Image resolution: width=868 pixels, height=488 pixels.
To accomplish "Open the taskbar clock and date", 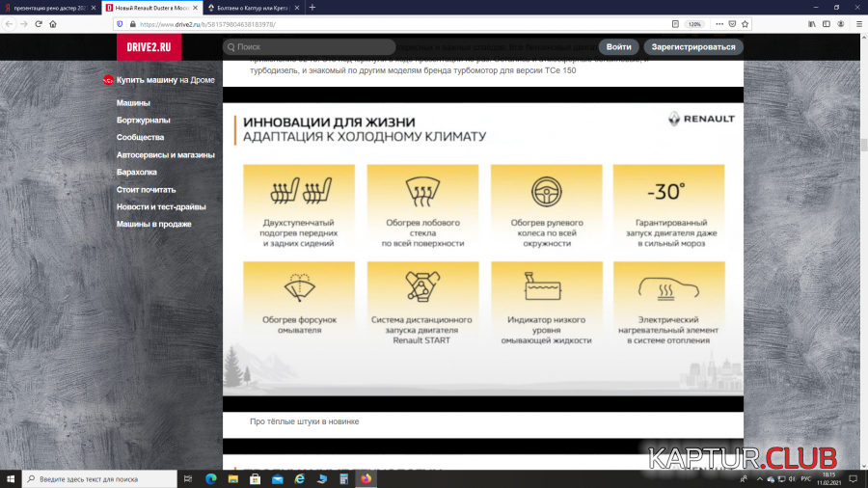I will point(828,479).
